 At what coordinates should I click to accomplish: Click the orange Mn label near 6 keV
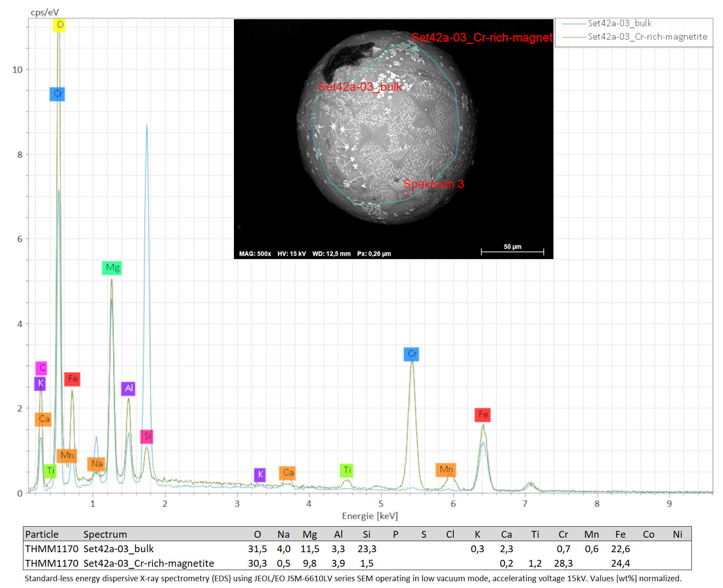tap(446, 470)
